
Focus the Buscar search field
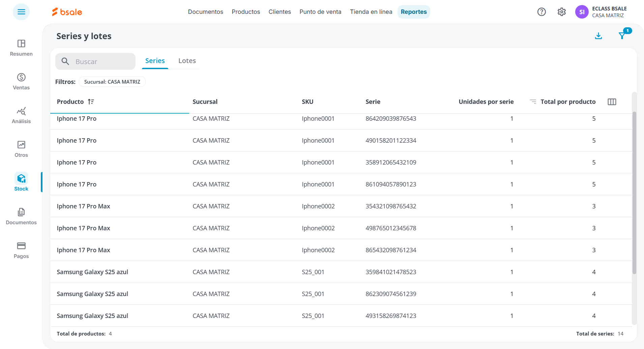coord(95,61)
